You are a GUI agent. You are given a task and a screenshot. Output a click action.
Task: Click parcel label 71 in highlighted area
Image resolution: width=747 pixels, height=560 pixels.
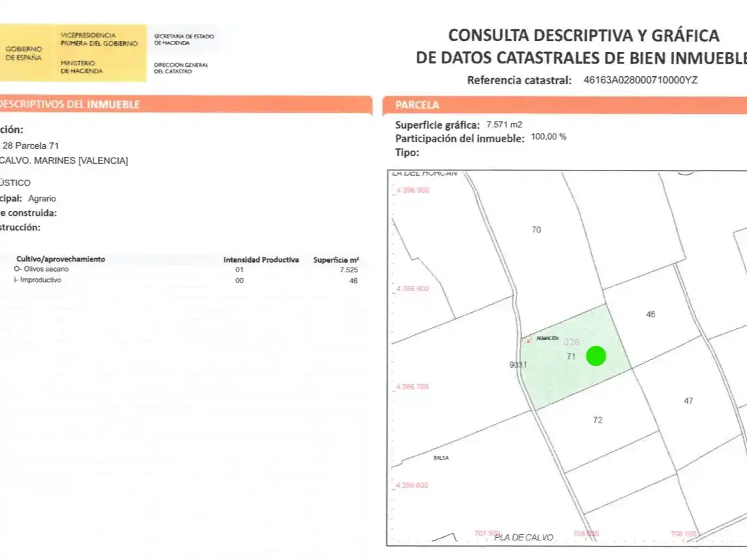click(571, 356)
